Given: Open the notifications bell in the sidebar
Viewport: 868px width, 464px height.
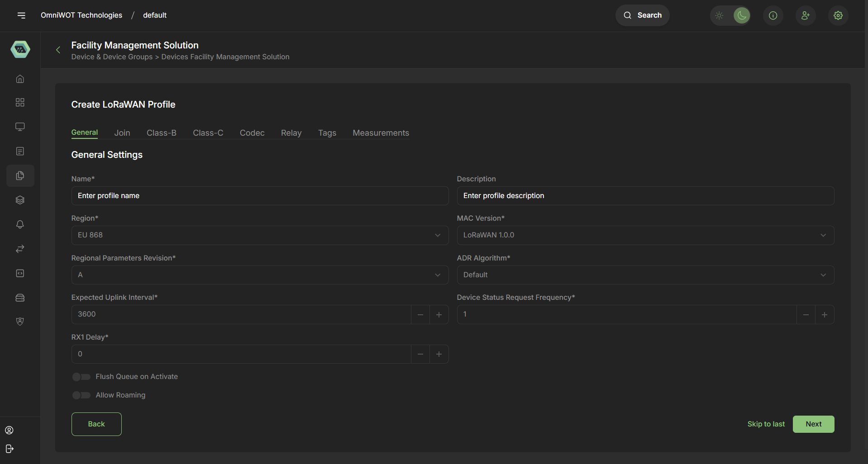Looking at the screenshot, I should click(20, 224).
